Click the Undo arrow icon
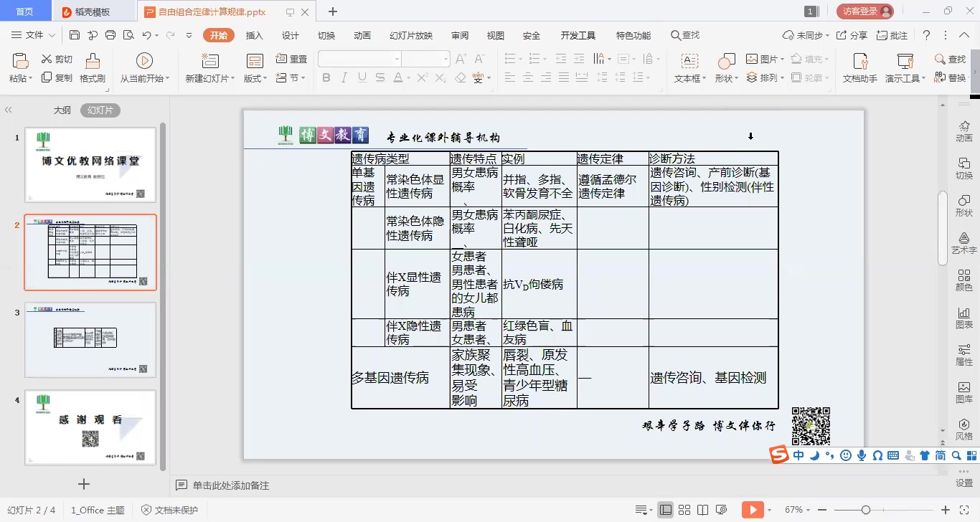Image resolution: width=980 pixels, height=522 pixels. pyautogui.click(x=146, y=35)
